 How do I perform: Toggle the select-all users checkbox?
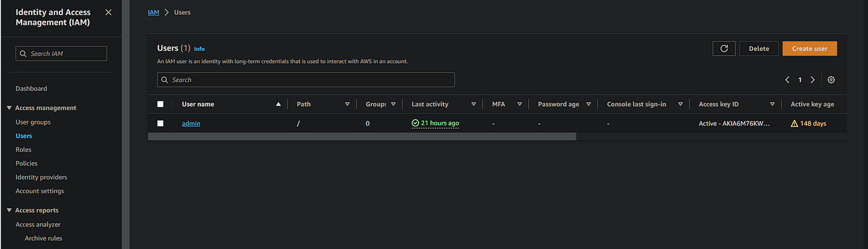click(161, 104)
